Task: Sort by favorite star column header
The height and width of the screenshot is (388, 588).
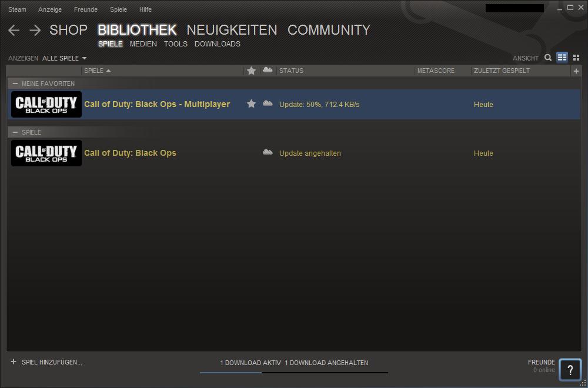Action: coord(251,71)
